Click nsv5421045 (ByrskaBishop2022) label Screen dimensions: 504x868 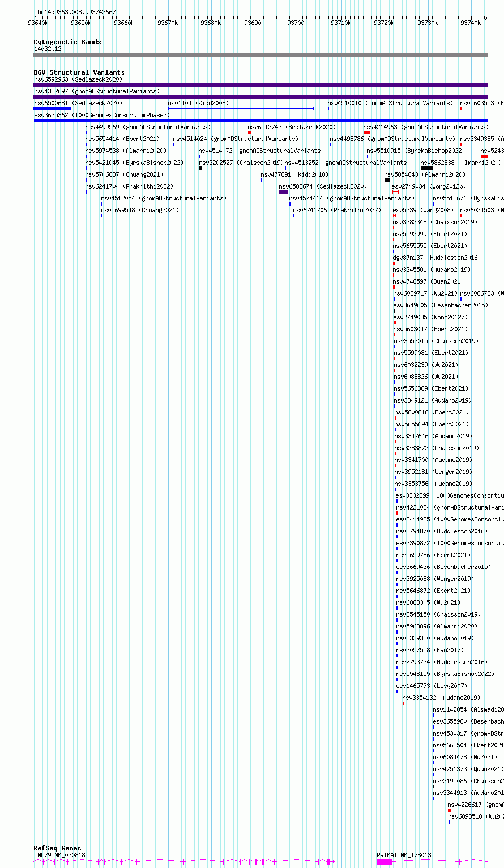[134, 163]
